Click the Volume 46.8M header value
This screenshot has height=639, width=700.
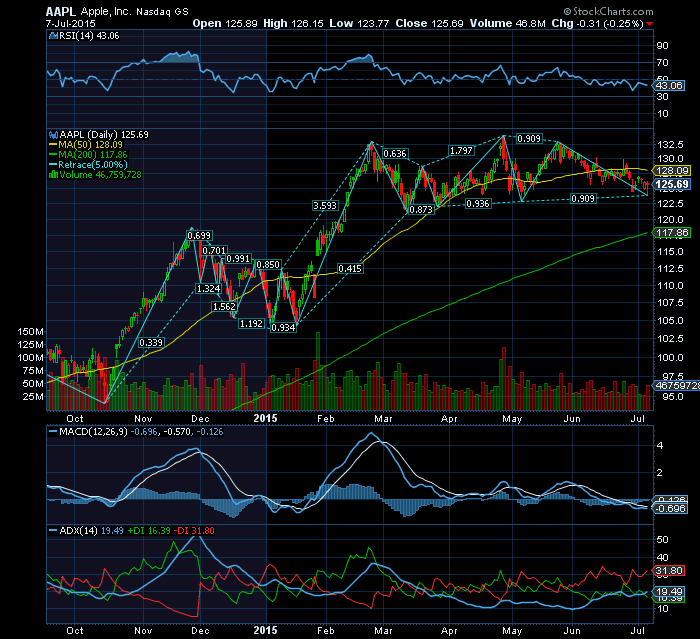507,23
